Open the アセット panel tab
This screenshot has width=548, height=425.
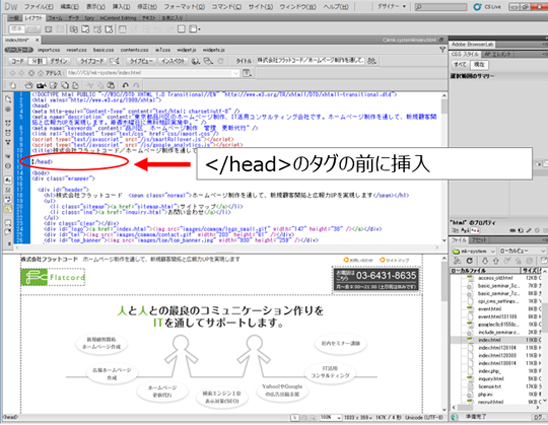[x=479, y=240]
